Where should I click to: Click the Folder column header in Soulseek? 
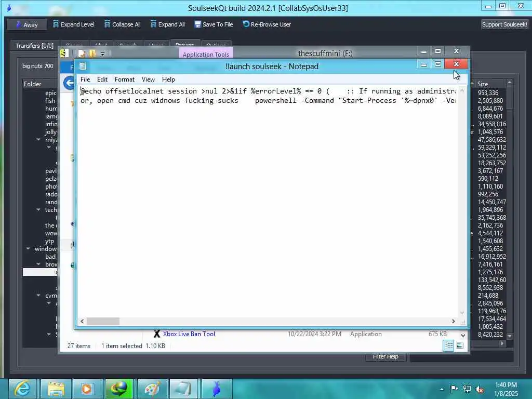(40, 84)
